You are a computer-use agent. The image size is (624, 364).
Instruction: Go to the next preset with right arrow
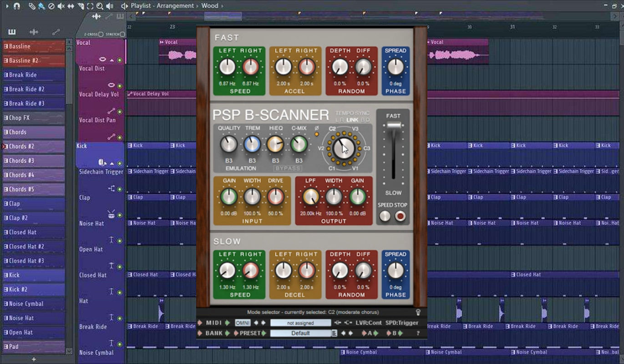tap(350, 333)
